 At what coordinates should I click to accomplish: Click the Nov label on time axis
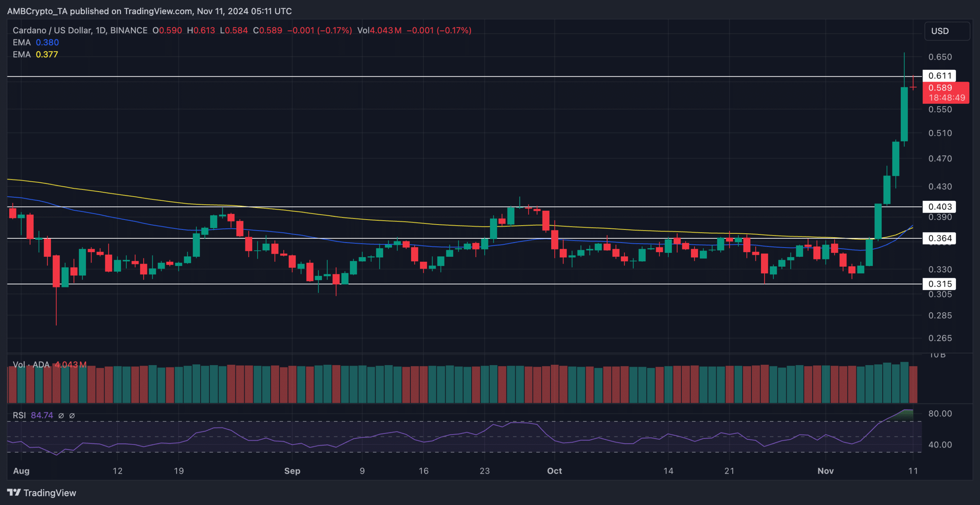click(x=825, y=471)
